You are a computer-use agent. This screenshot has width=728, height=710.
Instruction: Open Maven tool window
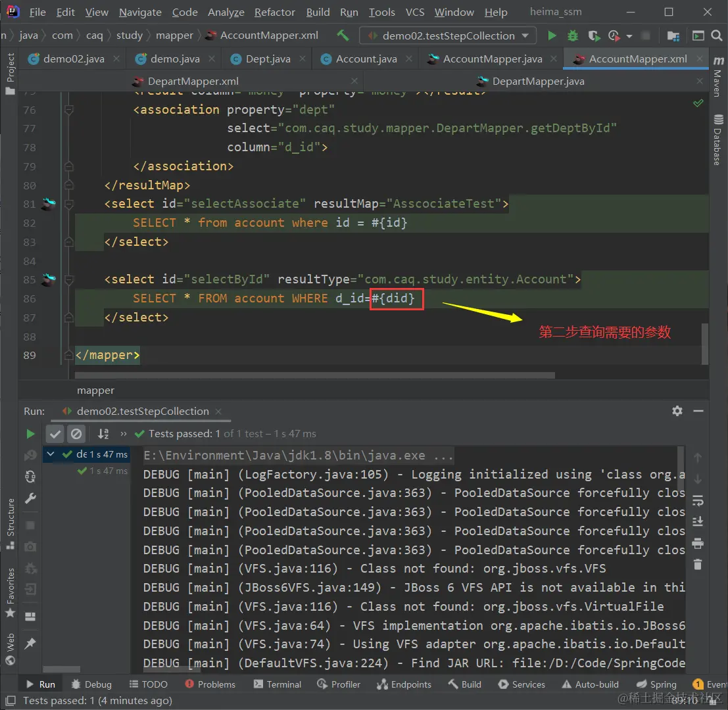tap(717, 76)
